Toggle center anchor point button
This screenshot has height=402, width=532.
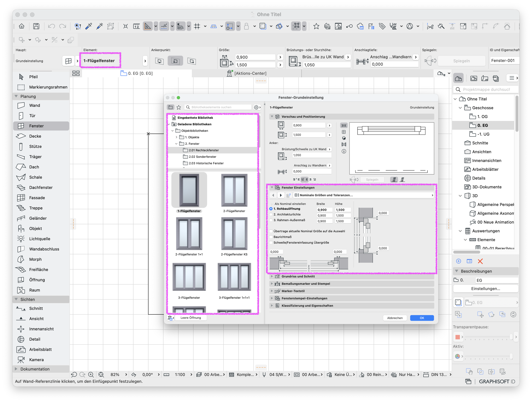coord(175,61)
